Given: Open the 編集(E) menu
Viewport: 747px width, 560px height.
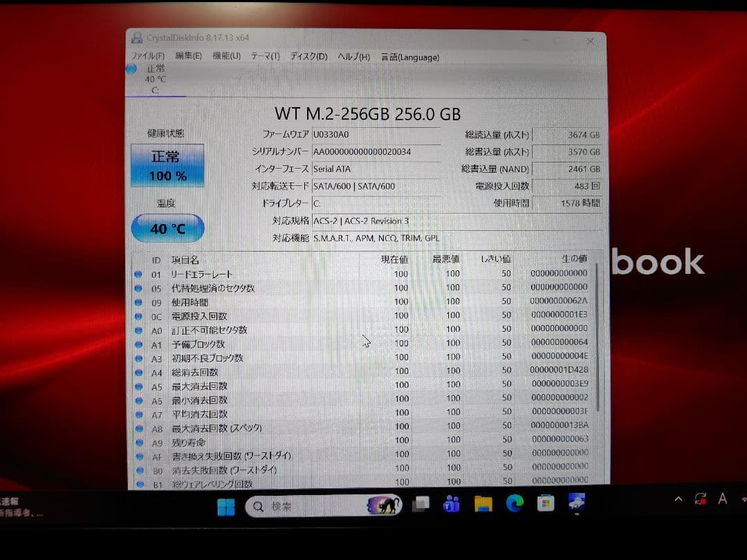Looking at the screenshot, I should (x=188, y=56).
